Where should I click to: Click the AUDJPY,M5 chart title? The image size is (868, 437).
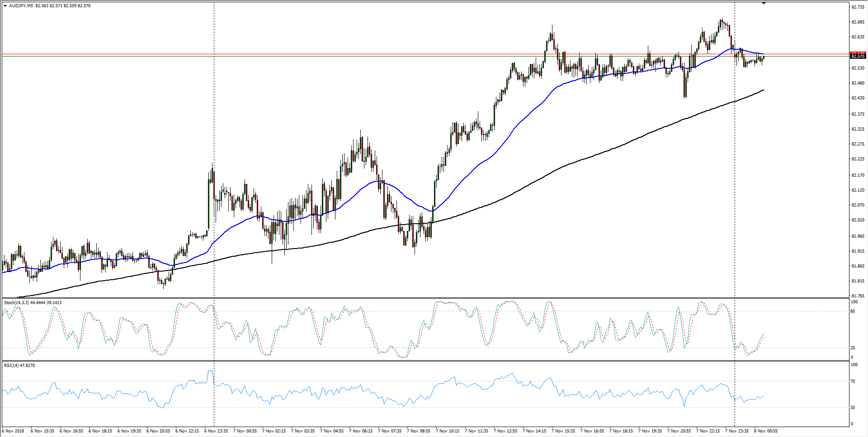21,6
